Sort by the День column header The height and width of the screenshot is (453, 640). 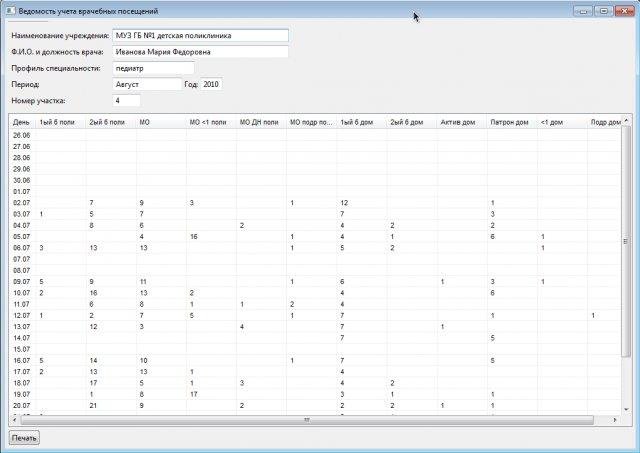coord(22,122)
